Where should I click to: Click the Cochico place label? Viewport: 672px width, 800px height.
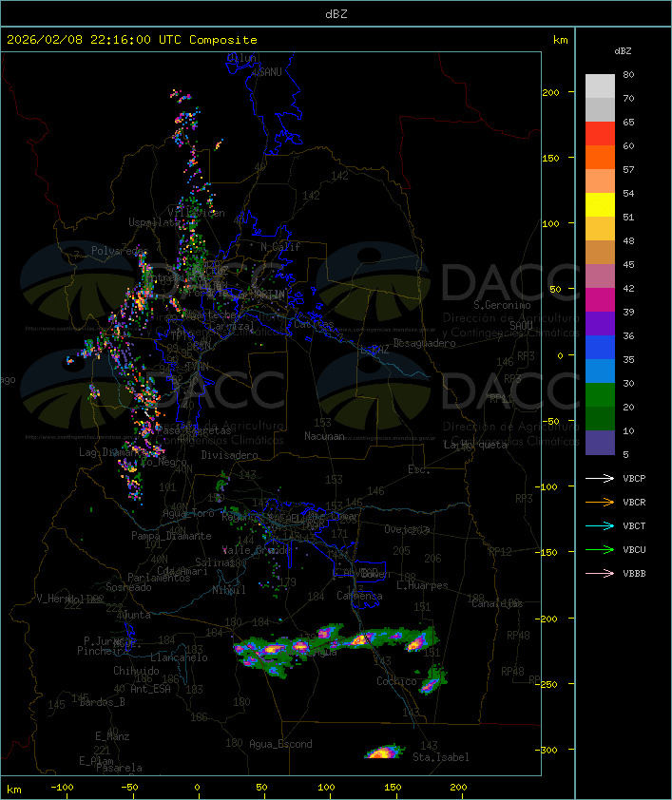tap(396, 681)
